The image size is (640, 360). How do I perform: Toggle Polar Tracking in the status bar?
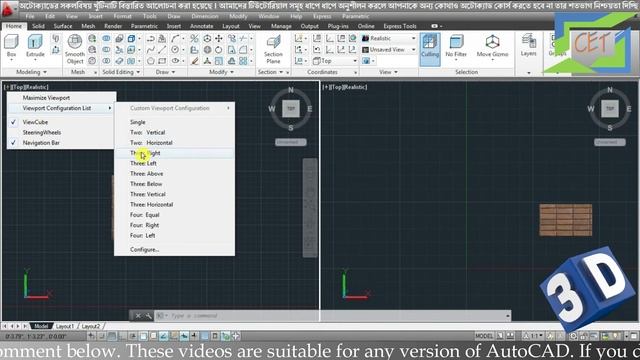coord(133,336)
